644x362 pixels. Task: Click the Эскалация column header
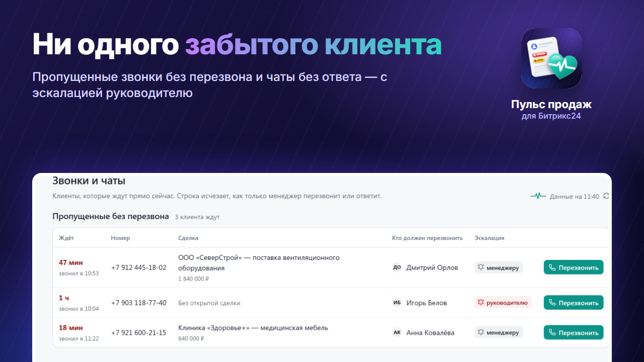point(490,238)
